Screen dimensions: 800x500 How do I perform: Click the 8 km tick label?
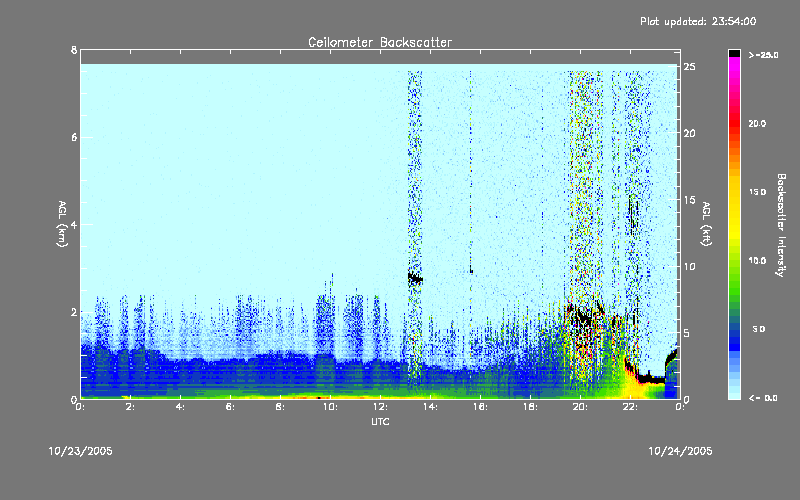point(74,50)
